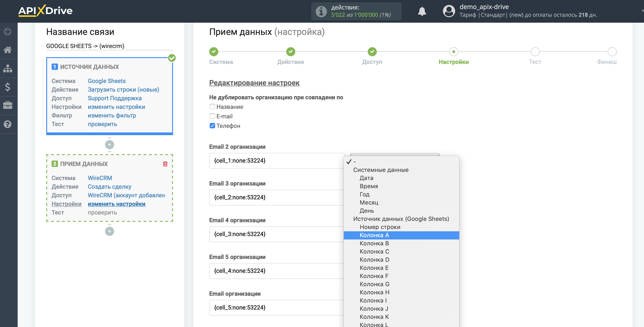Select Колонка K option
Image resolution: width=644 pixels, height=327 pixels.
[401, 317]
